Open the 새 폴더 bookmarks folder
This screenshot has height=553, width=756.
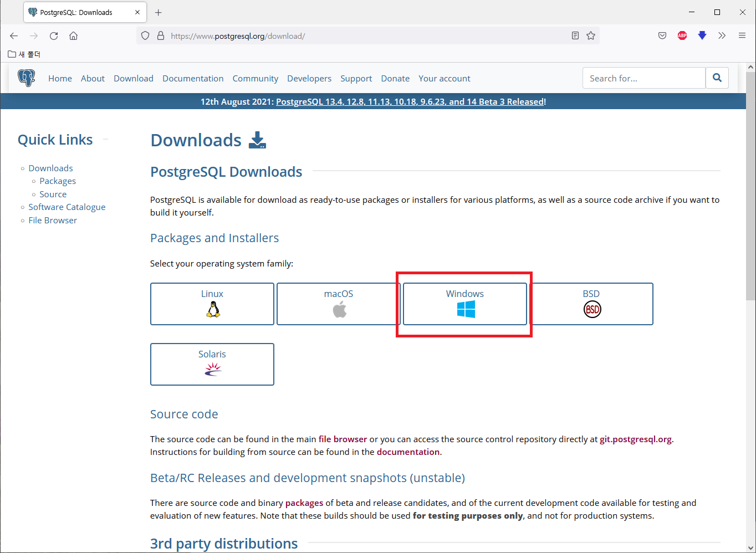[24, 54]
